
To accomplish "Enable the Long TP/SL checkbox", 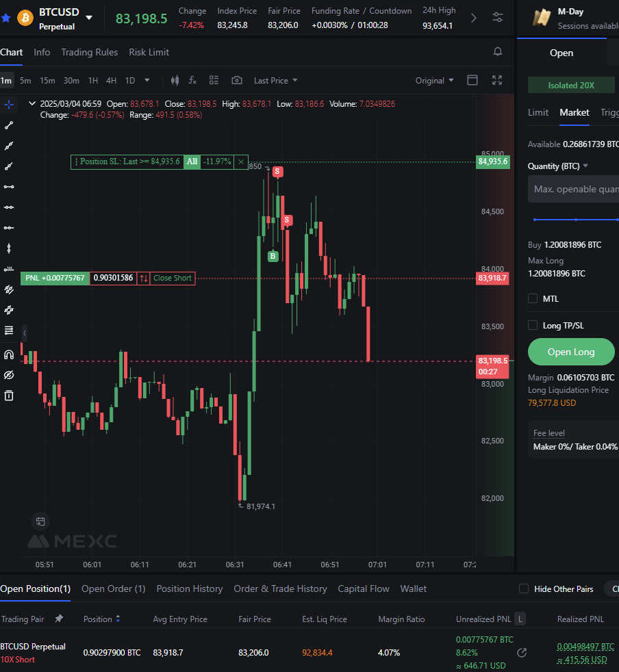I will (x=532, y=325).
